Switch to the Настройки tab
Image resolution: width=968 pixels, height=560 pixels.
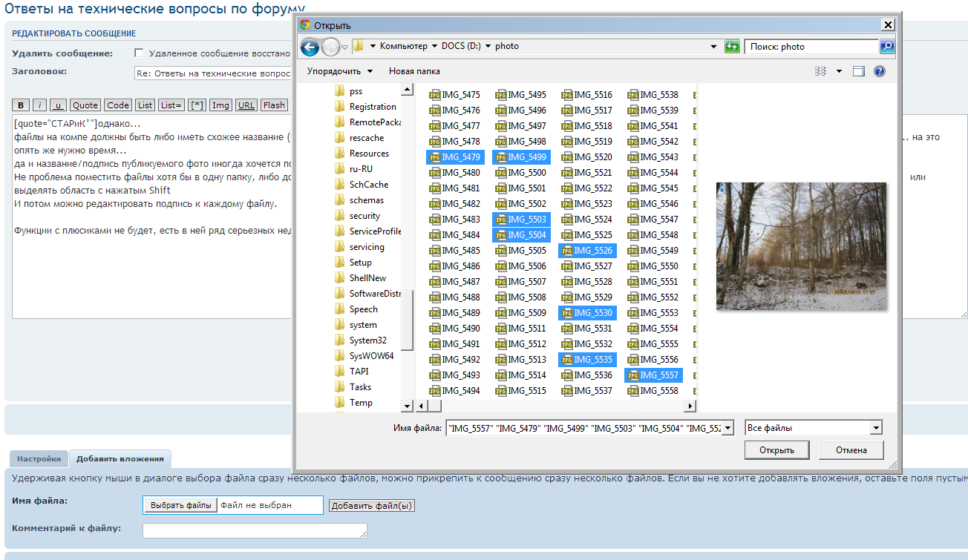click(39, 458)
